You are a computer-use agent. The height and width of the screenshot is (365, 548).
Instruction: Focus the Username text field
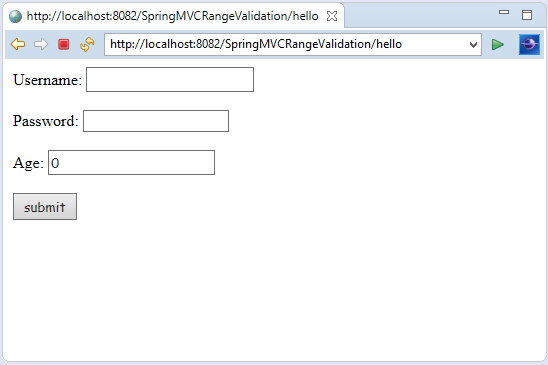click(170, 80)
